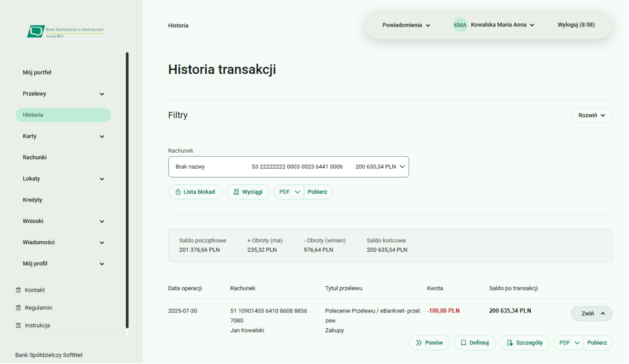The image size is (629, 364).
Task: Download the transaction PDF with Pobierz
Action: (x=597, y=343)
